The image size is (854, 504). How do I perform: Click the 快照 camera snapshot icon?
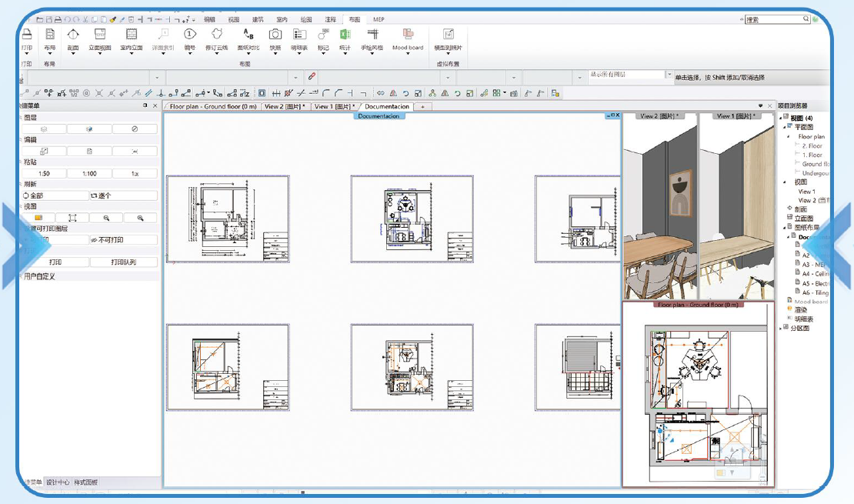coord(275,35)
